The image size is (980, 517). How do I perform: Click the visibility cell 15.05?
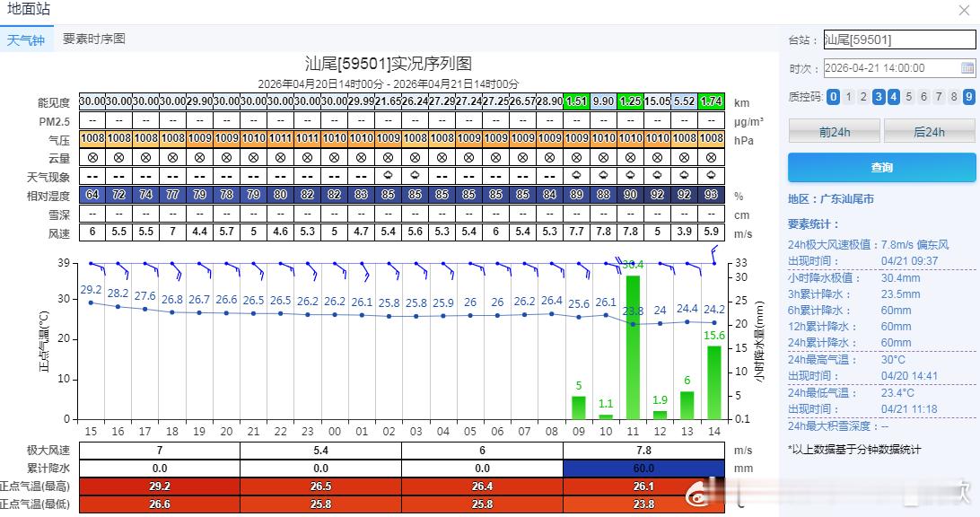tap(657, 101)
